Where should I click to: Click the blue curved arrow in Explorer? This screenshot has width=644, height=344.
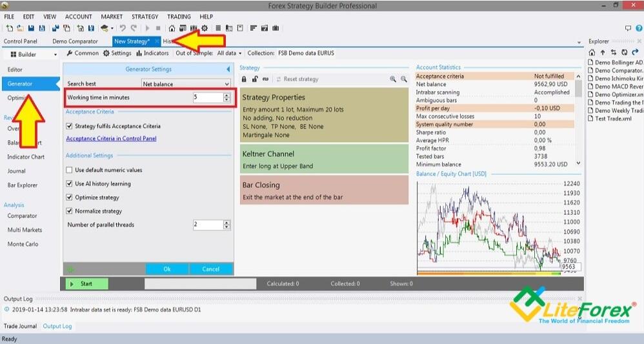coord(636,52)
